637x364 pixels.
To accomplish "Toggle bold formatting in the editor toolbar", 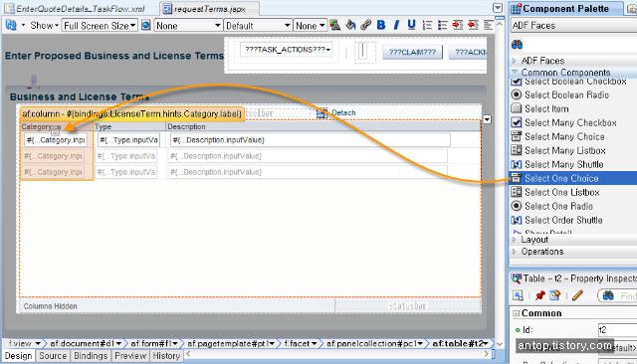I will coord(380,25).
